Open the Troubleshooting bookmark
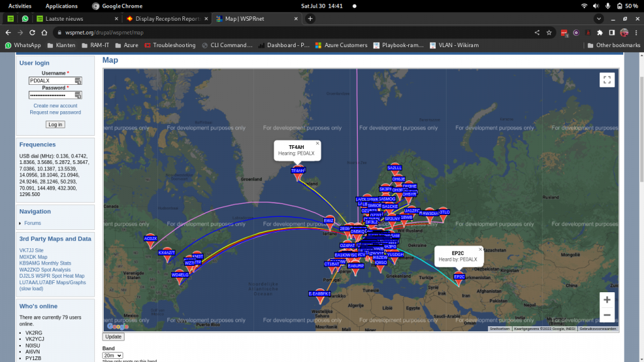The width and height of the screenshot is (644, 362). (x=170, y=45)
